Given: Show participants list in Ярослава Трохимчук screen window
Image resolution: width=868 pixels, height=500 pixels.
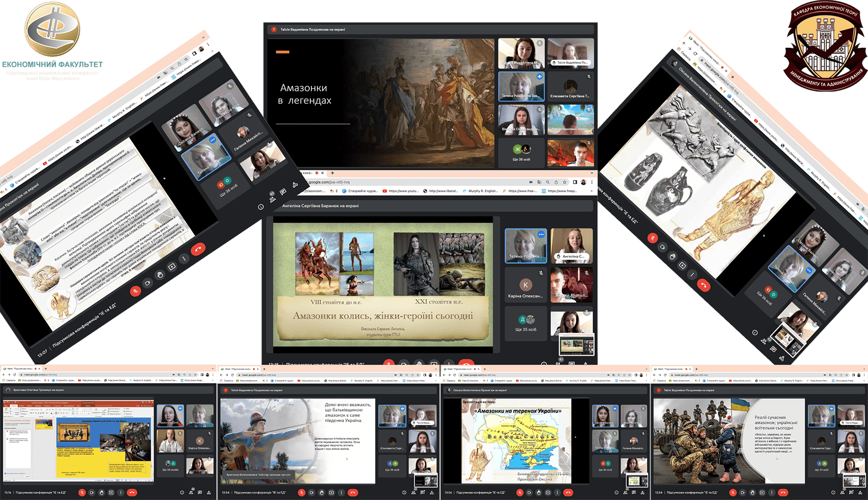Looking at the screenshot, I should coord(192,492).
